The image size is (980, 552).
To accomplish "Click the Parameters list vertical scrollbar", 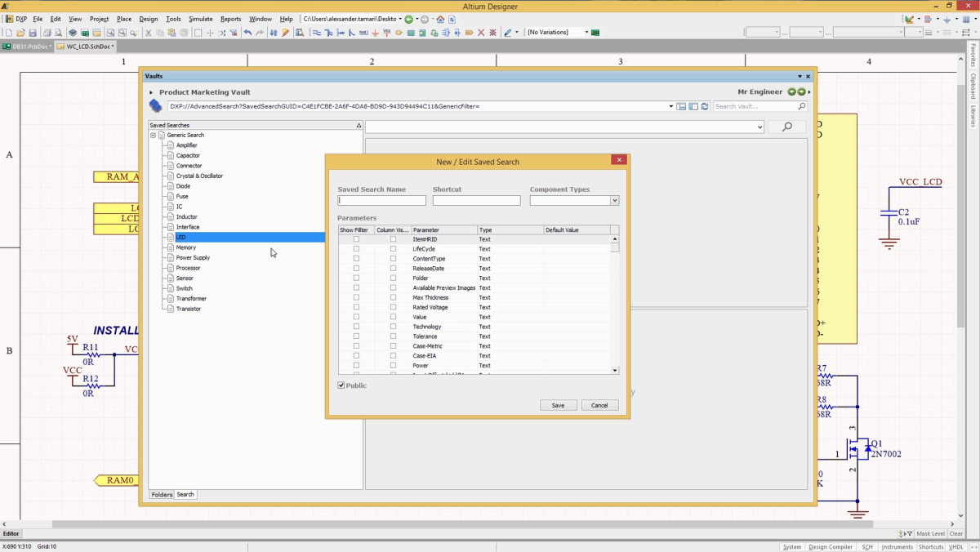I will [616, 305].
